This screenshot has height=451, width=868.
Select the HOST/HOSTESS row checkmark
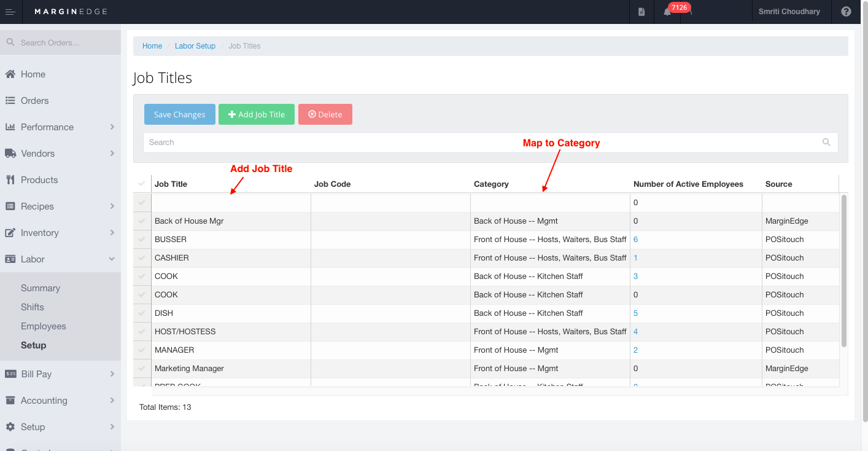pyautogui.click(x=142, y=332)
